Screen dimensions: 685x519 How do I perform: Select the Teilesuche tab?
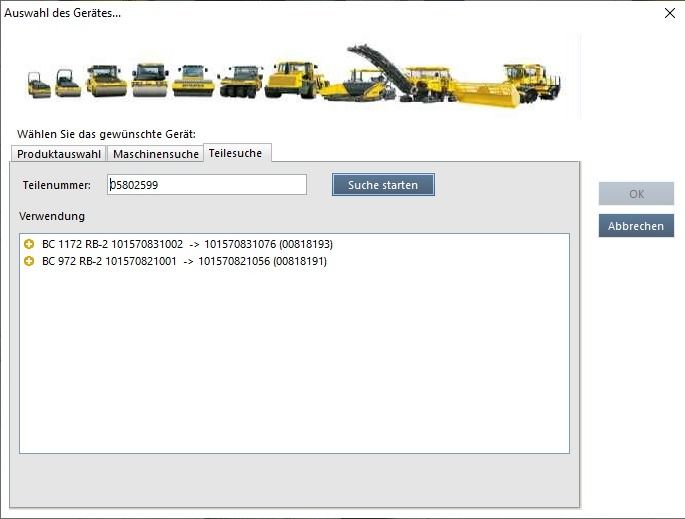click(x=238, y=153)
